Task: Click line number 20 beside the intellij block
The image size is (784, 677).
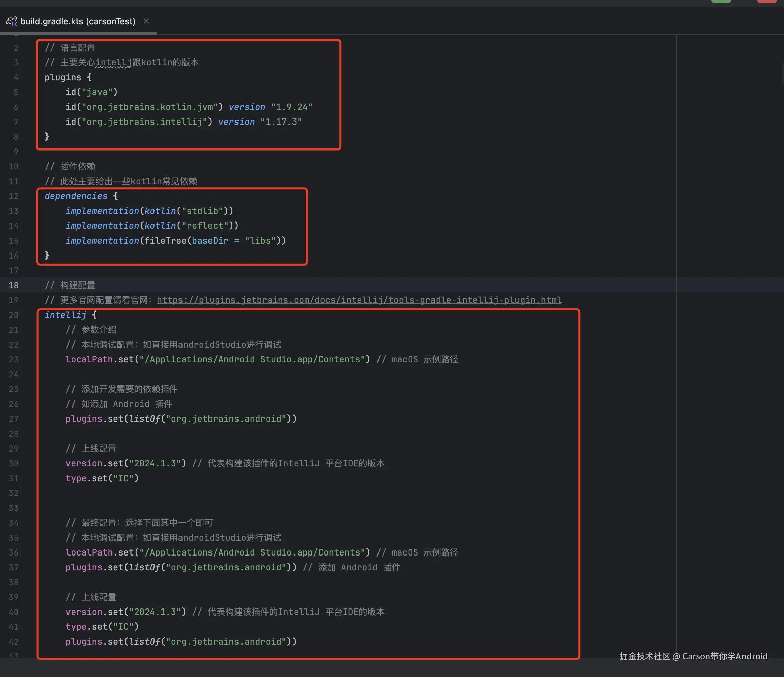Action: click(13, 315)
